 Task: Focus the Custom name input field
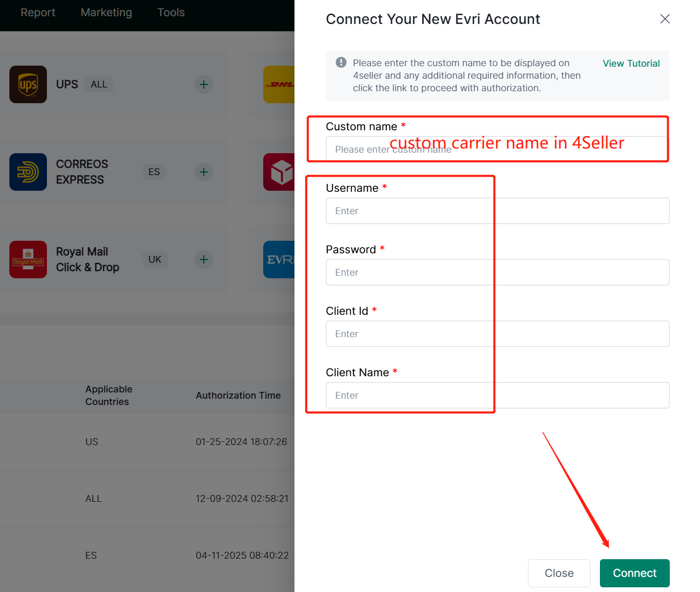click(498, 150)
